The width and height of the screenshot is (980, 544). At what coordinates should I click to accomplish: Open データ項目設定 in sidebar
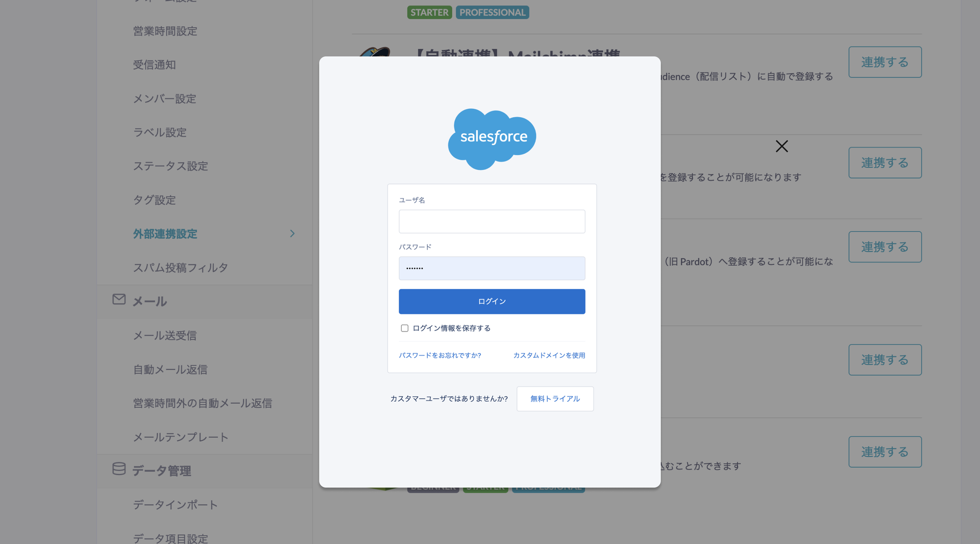[x=171, y=538]
